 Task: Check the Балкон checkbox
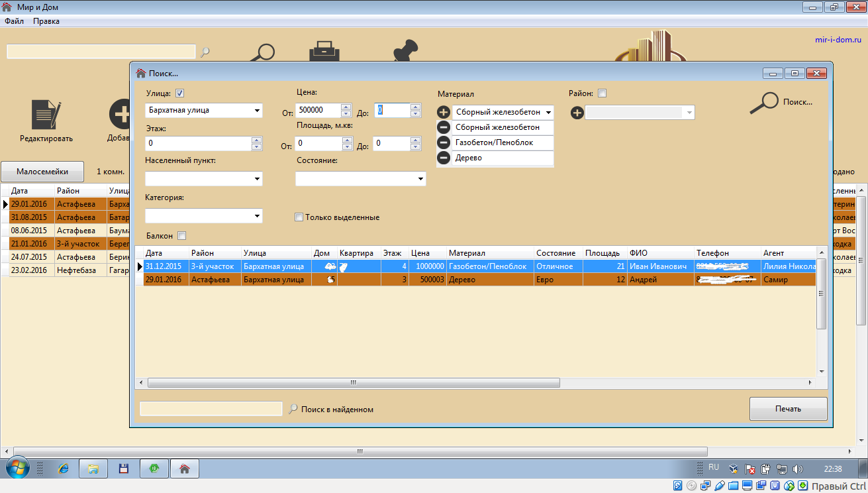[x=181, y=235]
